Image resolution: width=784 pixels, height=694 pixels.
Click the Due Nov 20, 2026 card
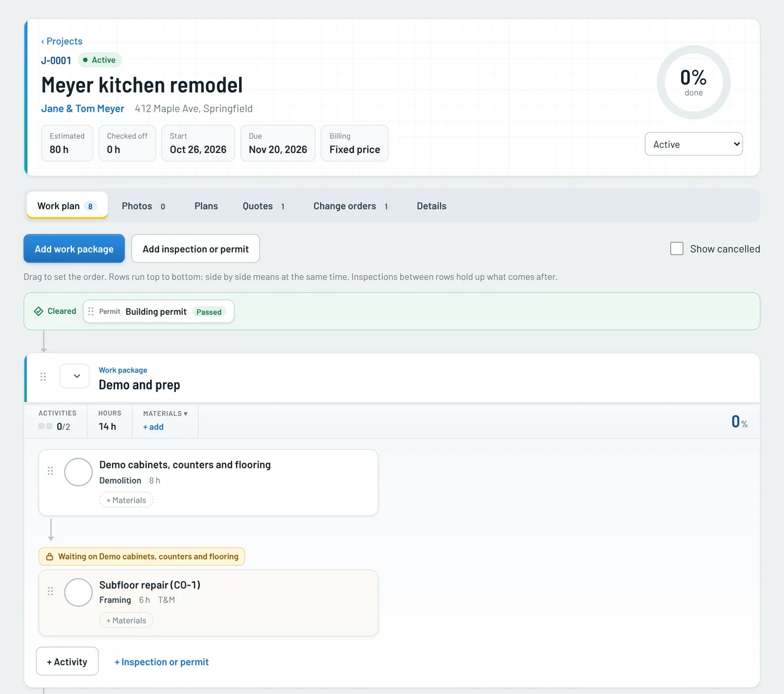click(x=278, y=143)
